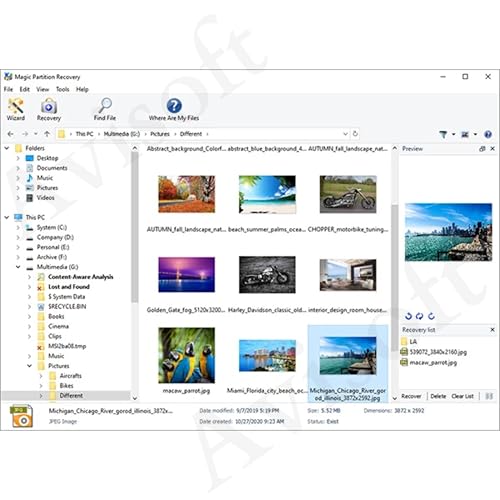This screenshot has height=500, width=500.
Task: Open Where Are My Files help
Action: tap(174, 109)
